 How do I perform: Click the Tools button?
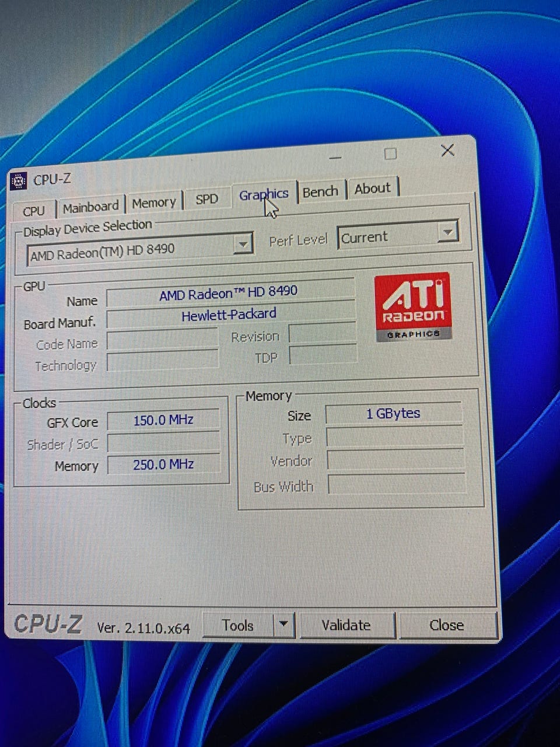point(237,626)
